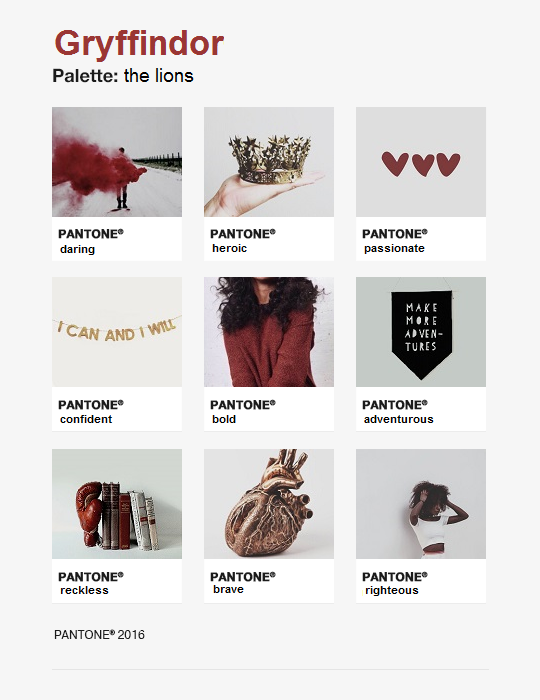The image size is (540, 700).
Task: Click the 'confident' swatch caption
Action: click(86, 419)
